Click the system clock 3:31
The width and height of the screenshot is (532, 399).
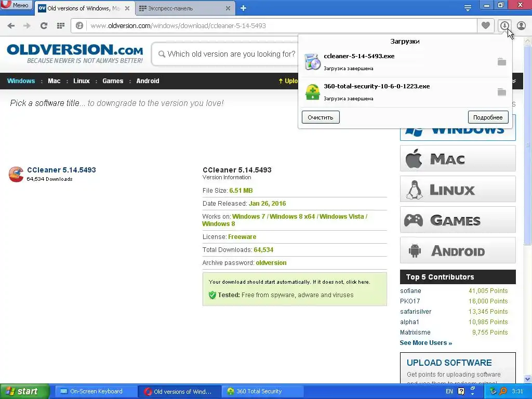(x=517, y=391)
